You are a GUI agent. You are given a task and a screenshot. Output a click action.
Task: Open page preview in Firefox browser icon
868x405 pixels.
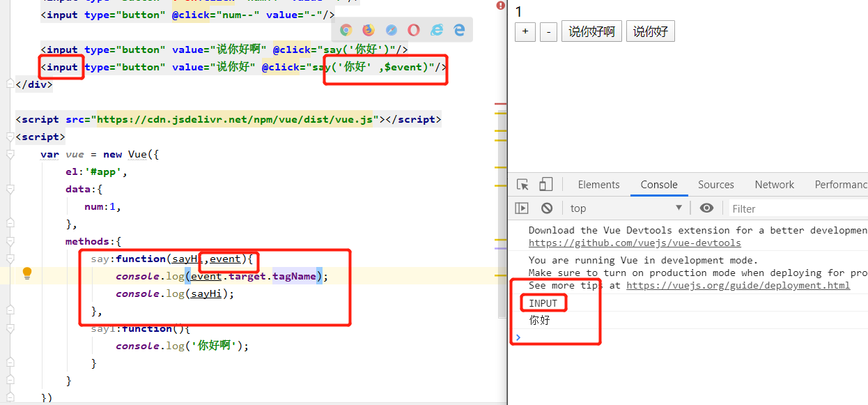click(369, 30)
